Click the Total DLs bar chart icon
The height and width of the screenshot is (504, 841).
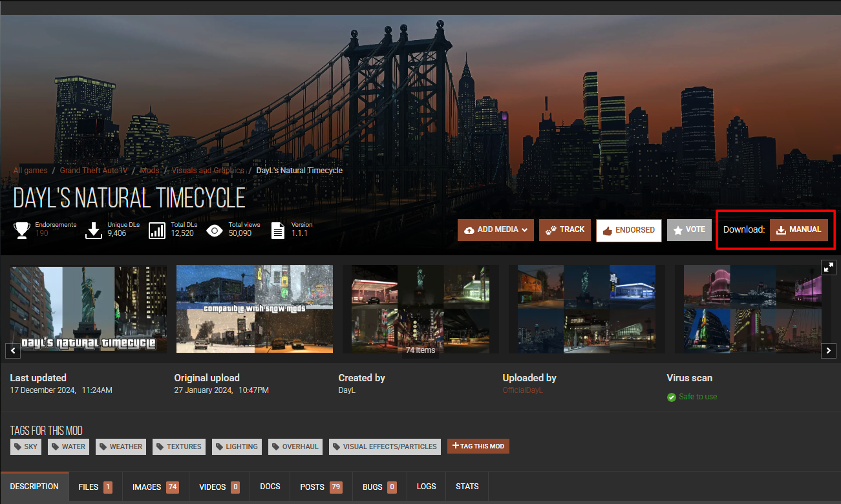(x=157, y=230)
